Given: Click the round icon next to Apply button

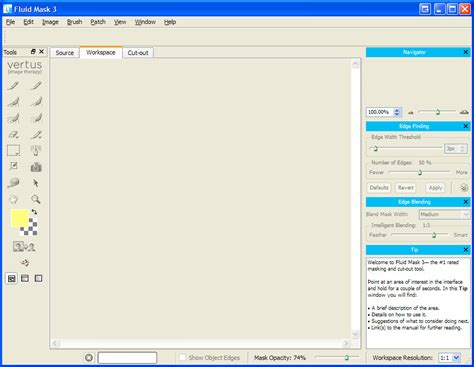Looking at the screenshot, I should [464, 188].
